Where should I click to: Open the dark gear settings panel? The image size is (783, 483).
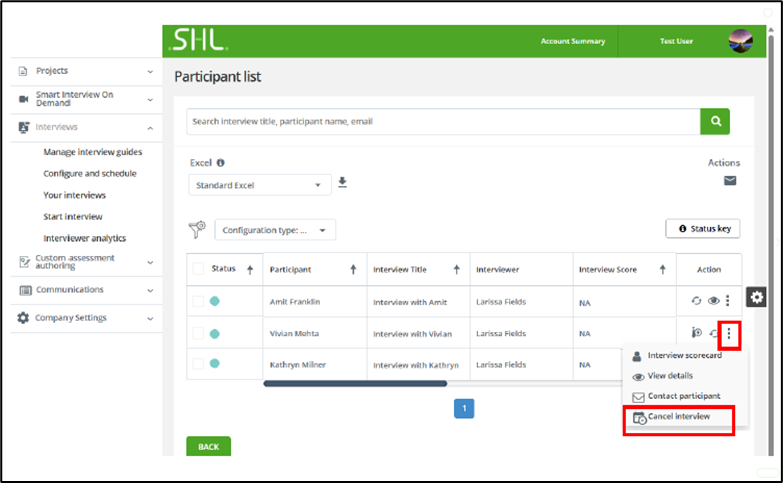click(756, 297)
